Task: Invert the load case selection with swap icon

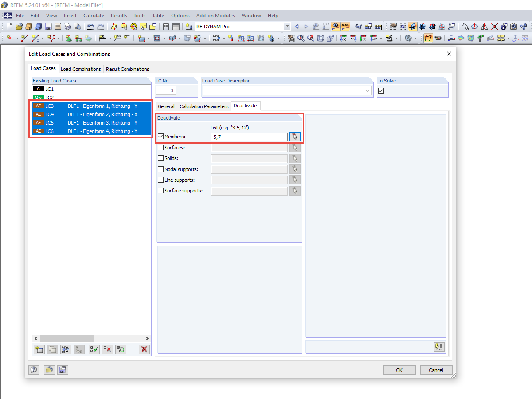Action: (x=121, y=349)
